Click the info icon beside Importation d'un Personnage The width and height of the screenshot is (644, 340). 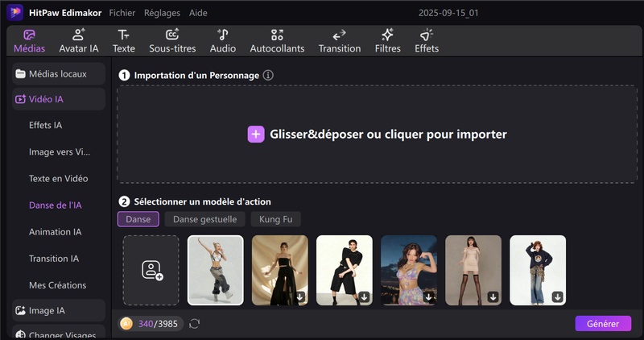[x=269, y=75]
